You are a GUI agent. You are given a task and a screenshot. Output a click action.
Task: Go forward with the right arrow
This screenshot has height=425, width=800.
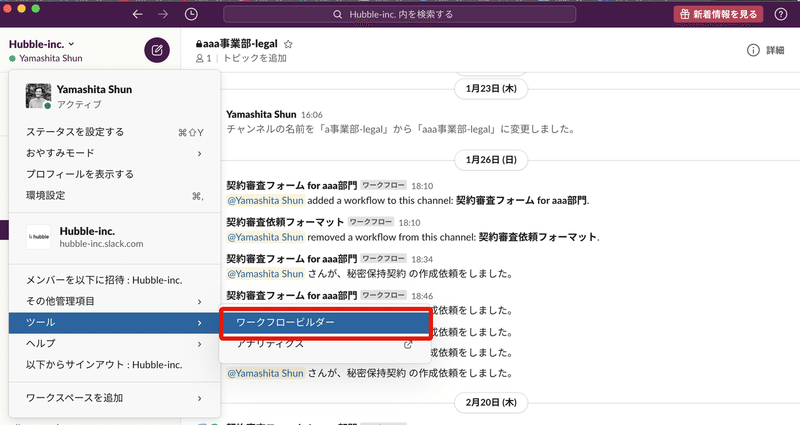coord(163,14)
